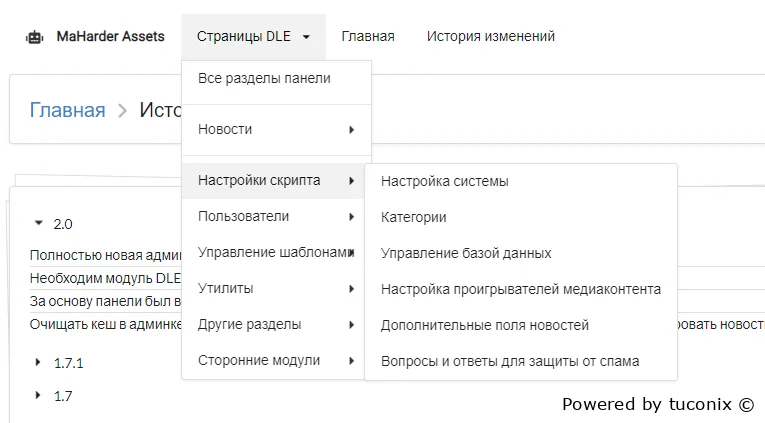Open Вопросы и ответы для защиты от спама
The image size is (765, 423).
(509, 361)
